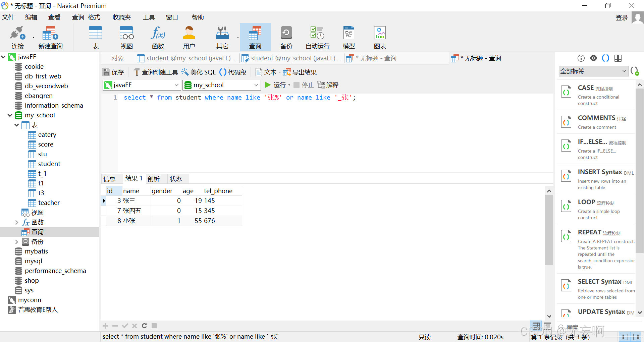
Task: Open the 备份 backup toolbar icon
Action: point(286,37)
